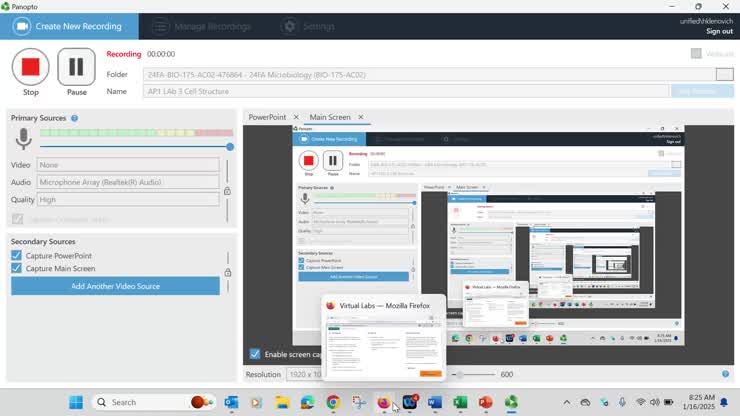
Task: Click Add Another Video Source button
Action: pos(115,286)
